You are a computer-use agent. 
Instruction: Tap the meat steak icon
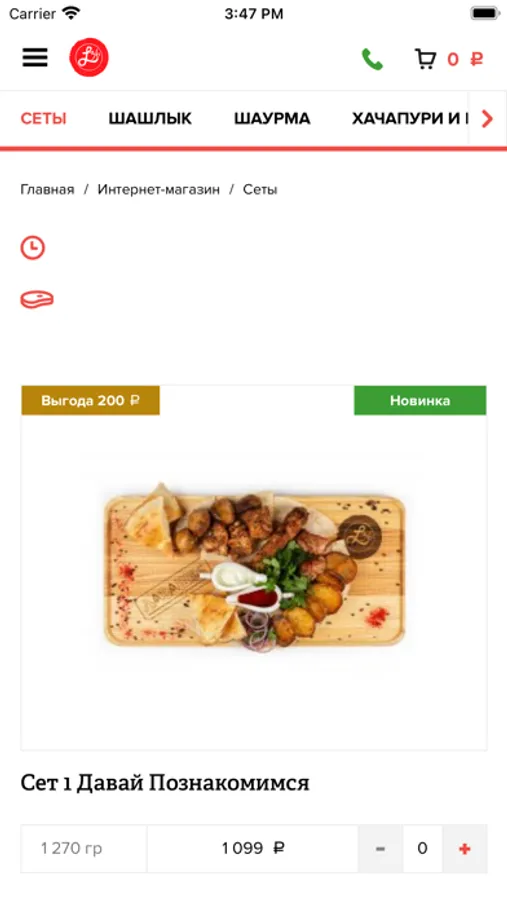(37, 299)
